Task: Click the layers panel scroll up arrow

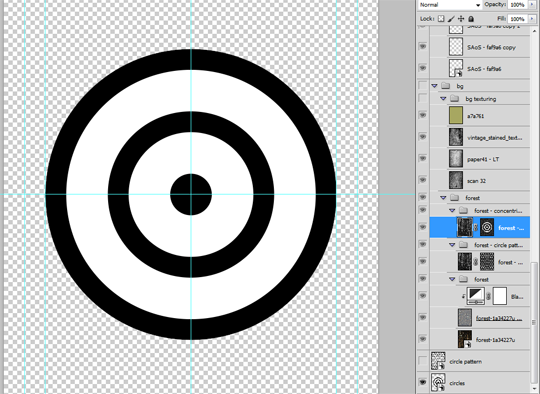Action: pyautogui.click(x=534, y=31)
